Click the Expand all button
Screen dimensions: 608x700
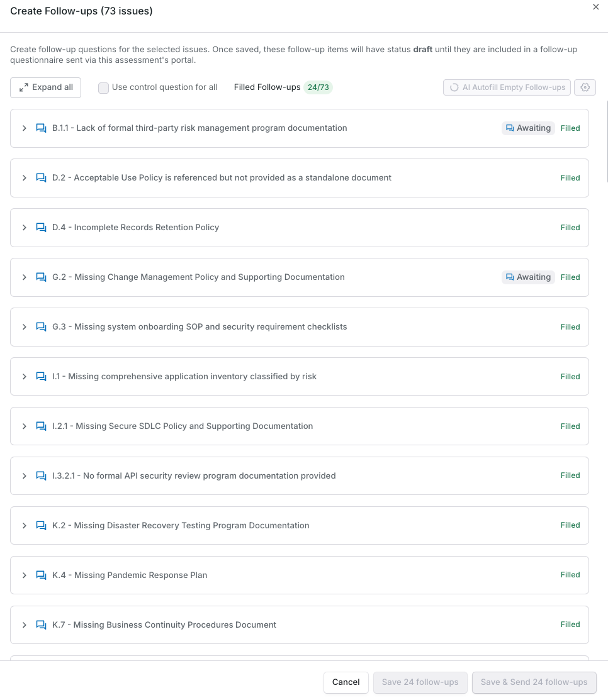45,87
